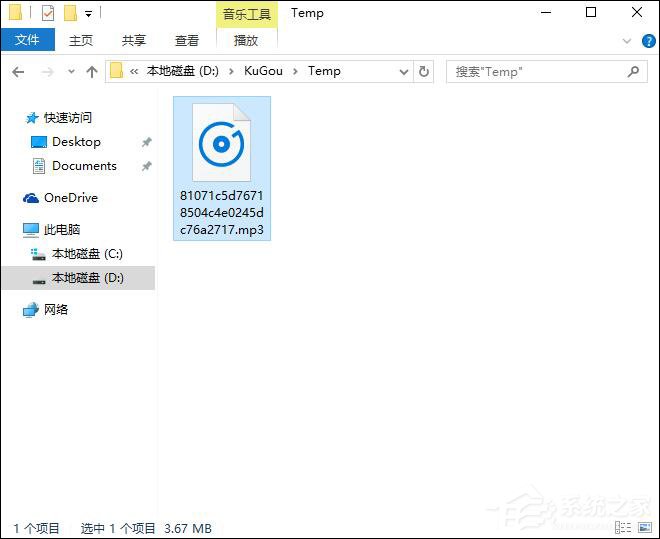Open the 播放 ribbon tab

[x=246, y=40]
